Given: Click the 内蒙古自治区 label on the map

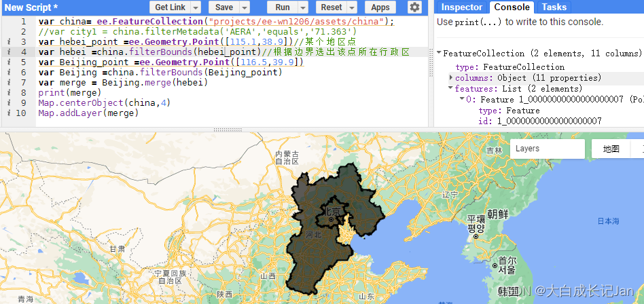Looking at the screenshot, I should [287, 157].
